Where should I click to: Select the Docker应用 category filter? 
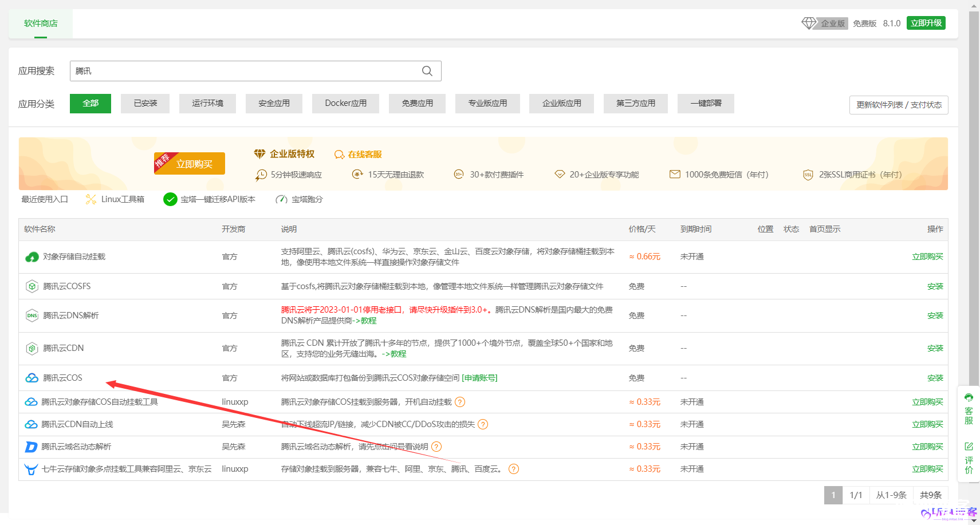coord(345,104)
